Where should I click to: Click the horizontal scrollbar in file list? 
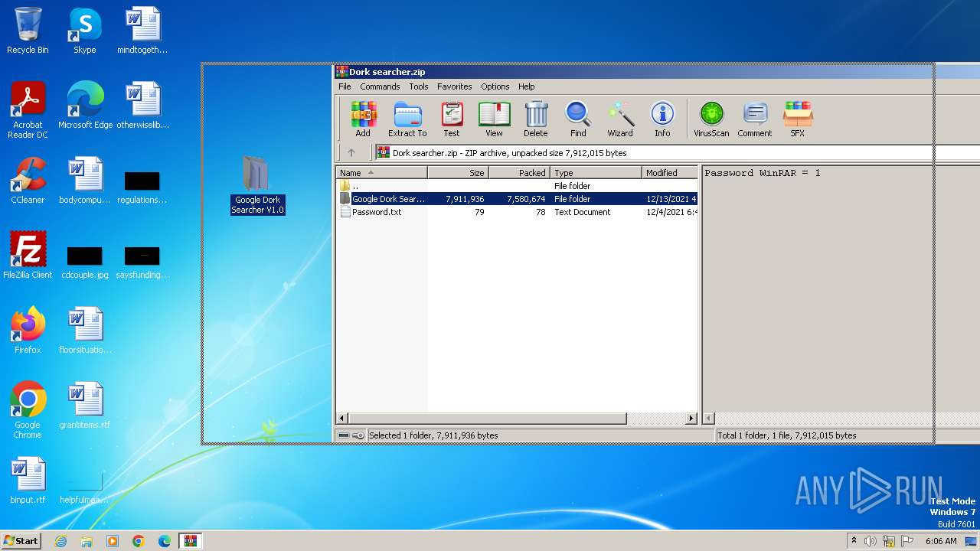point(488,419)
